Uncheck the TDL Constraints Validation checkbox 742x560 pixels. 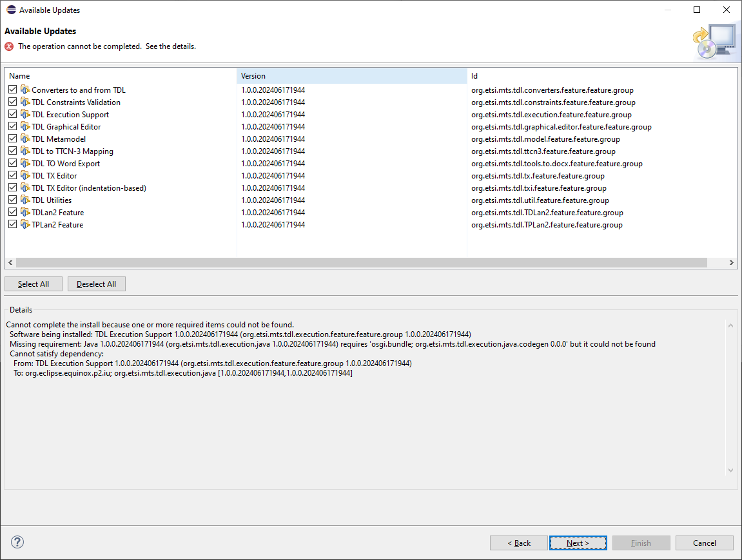point(13,102)
